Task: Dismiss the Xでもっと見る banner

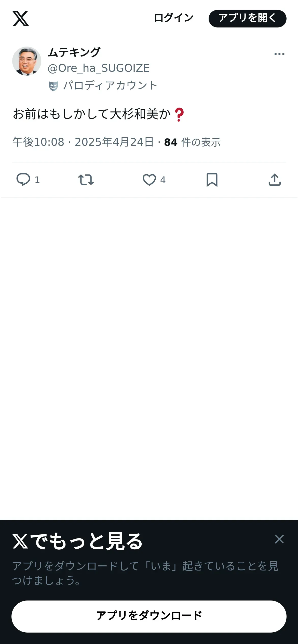Action: [279, 539]
